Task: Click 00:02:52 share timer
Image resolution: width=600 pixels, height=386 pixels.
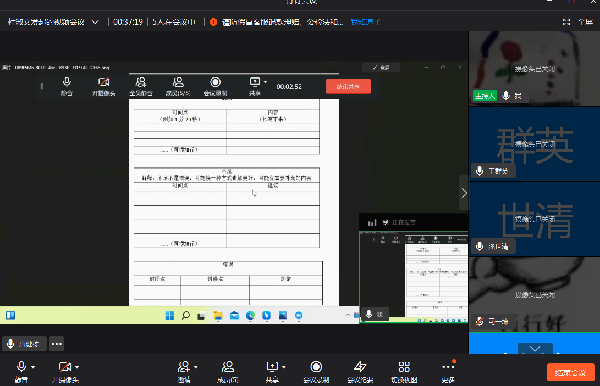Action: pos(289,87)
